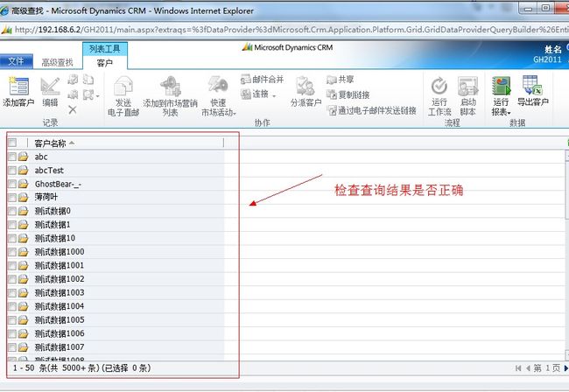569x392 pixels.
Task: Click the 第 1 页 page indicator
Action: click(x=547, y=368)
